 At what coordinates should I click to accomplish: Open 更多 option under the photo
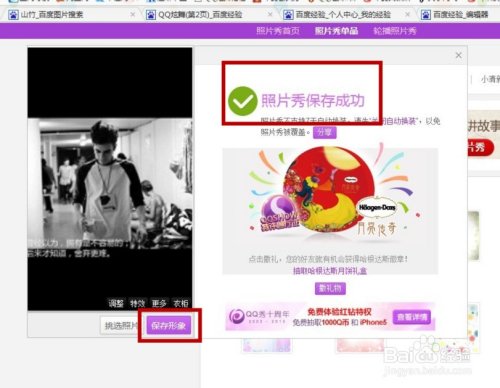tap(159, 303)
